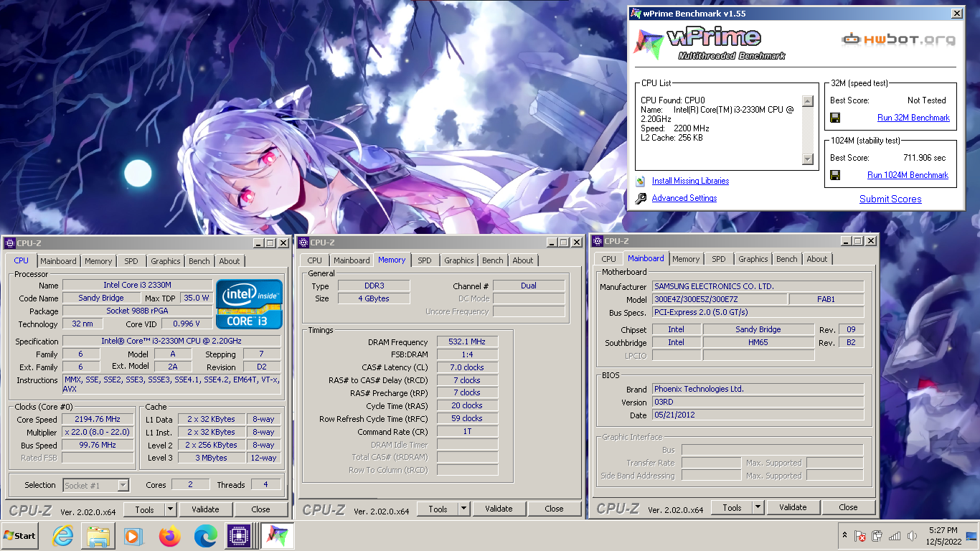The width and height of the screenshot is (980, 551).
Task: Click the Phoenix Technologies Ltd. BIOS brand
Action: point(758,389)
